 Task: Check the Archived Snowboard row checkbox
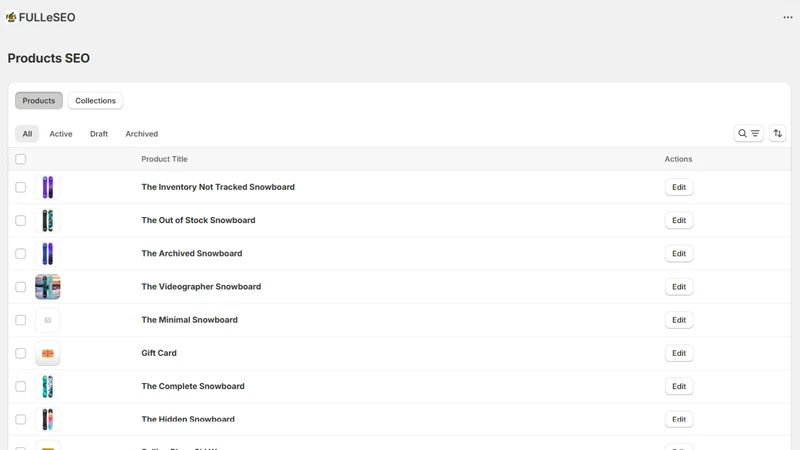(x=20, y=254)
